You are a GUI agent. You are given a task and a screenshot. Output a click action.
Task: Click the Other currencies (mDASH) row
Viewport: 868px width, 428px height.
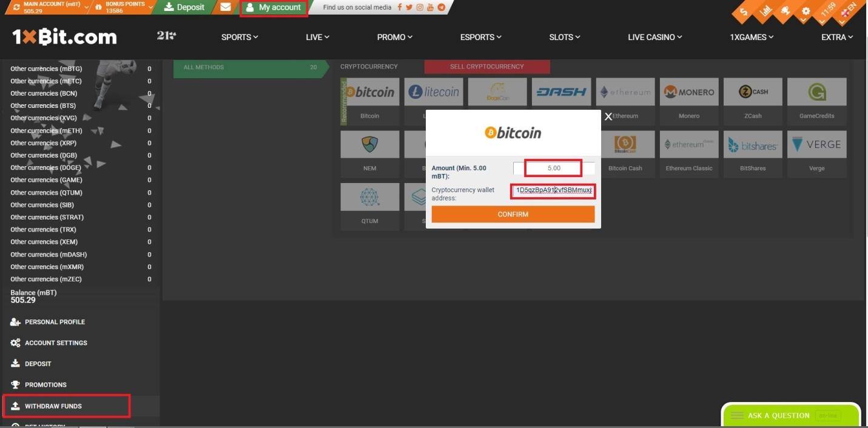click(x=81, y=255)
